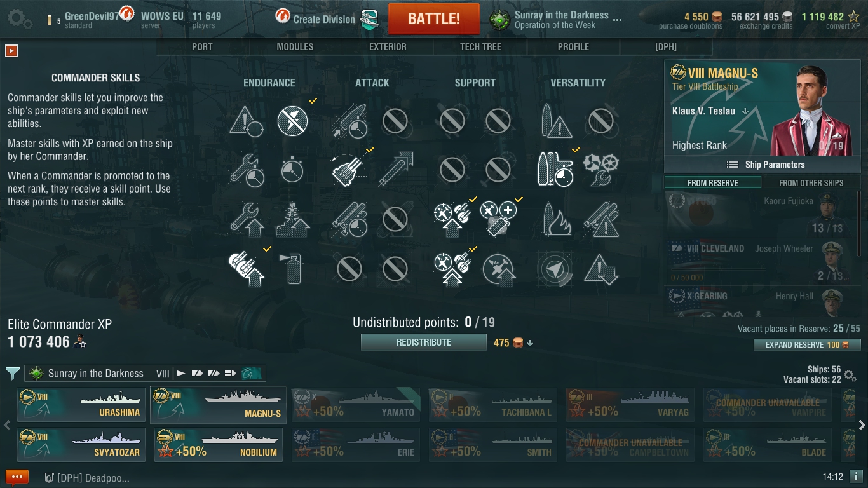Switch to the FROM OTHER SHIPS tab
Image resolution: width=868 pixels, height=488 pixels.
[x=811, y=183]
